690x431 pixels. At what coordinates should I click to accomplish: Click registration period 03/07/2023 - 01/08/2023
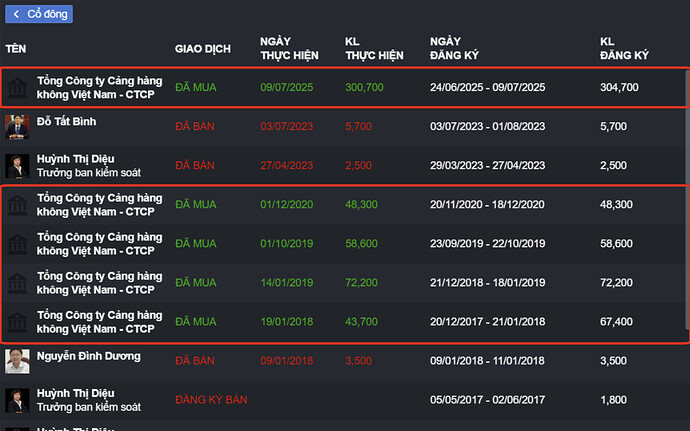(488, 127)
